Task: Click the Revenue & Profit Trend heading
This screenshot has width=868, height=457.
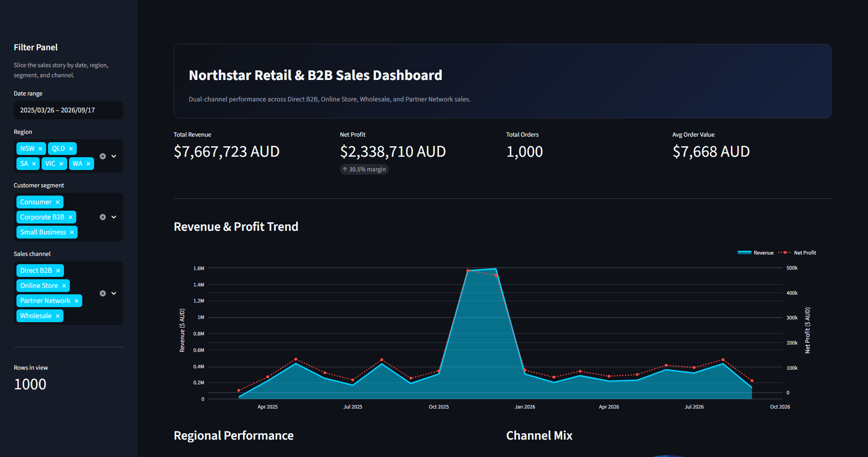Action: point(236,227)
